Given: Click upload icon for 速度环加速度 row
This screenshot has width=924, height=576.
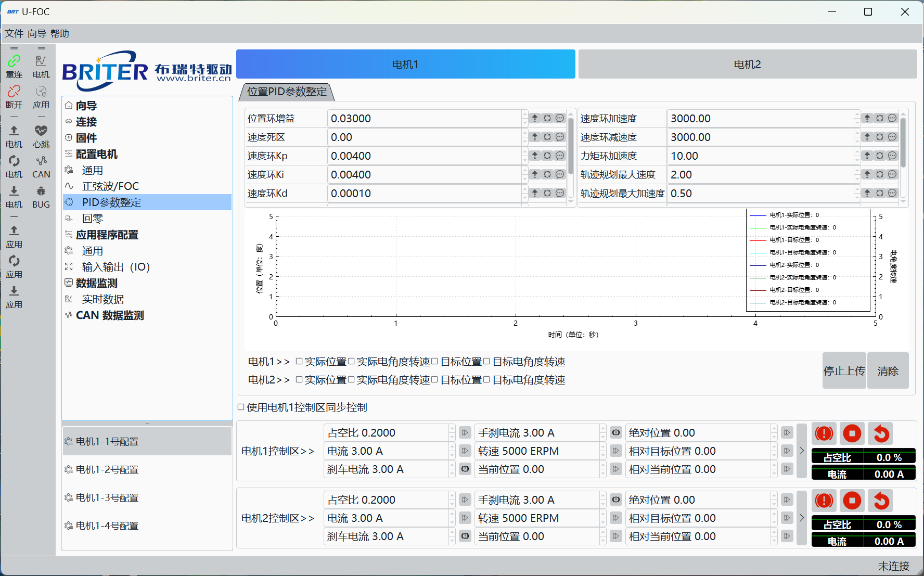Looking at the screenshot, I should (867, 118).
